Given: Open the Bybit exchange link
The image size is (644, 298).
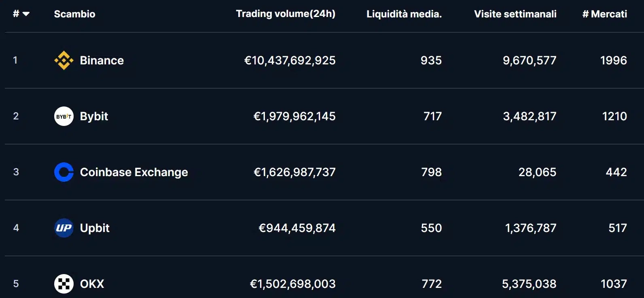Looking at the screenshot, I should [x=94, y=116].
